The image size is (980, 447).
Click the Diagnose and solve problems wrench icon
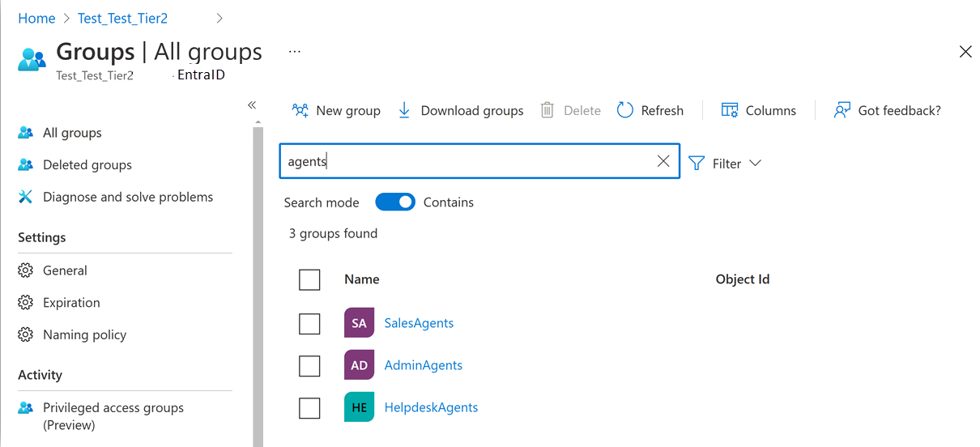click(26, 197)
